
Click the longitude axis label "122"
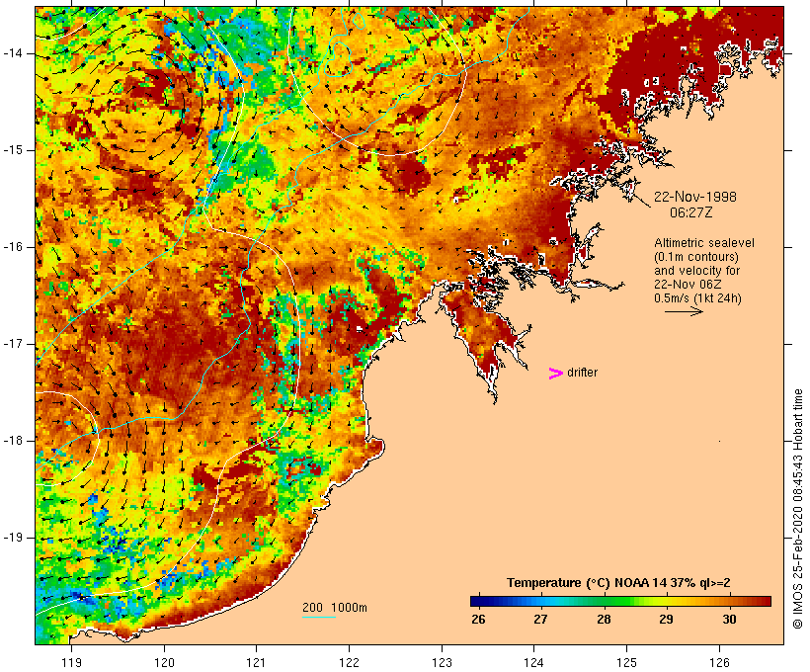[350, 662]
